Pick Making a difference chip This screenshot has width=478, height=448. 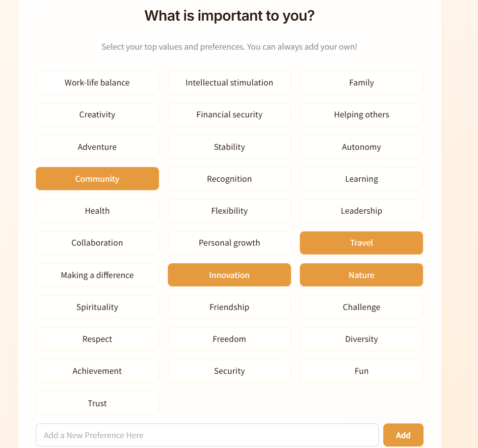(x=97, y=275)
